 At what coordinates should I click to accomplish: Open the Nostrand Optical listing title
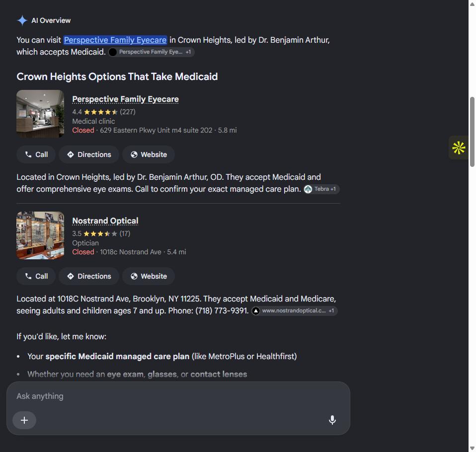105,221
